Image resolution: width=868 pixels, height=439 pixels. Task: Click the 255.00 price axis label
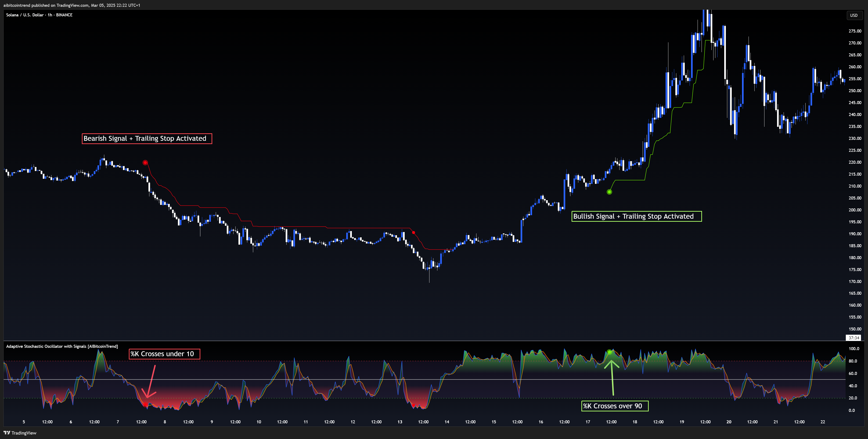(x=855, y=79)
